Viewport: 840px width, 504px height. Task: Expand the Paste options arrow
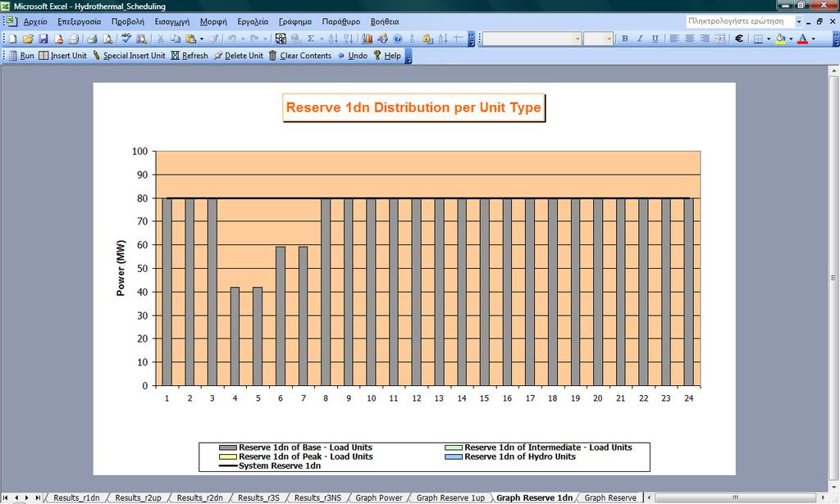click(202, 39)
